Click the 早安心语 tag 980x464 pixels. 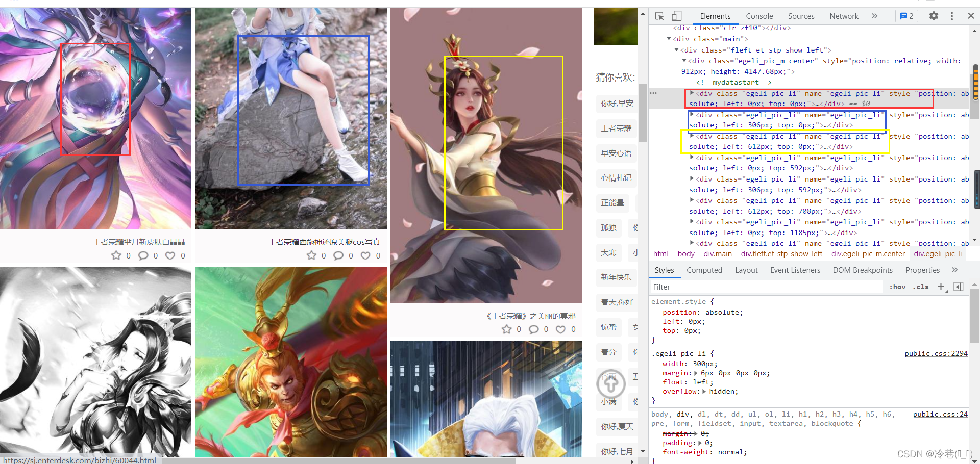(x=616, y=153)
